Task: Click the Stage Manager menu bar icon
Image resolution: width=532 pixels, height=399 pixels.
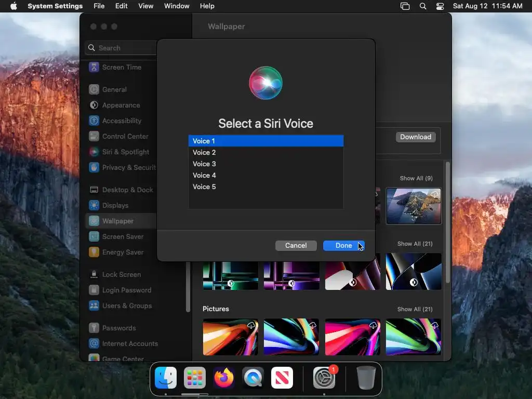Action: point(405,6)
